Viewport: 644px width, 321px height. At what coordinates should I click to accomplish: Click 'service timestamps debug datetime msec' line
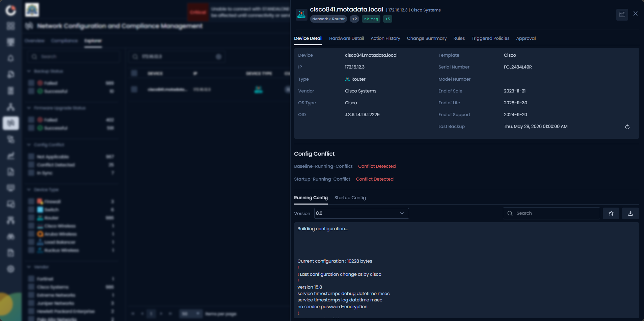(x=344, y=294)
